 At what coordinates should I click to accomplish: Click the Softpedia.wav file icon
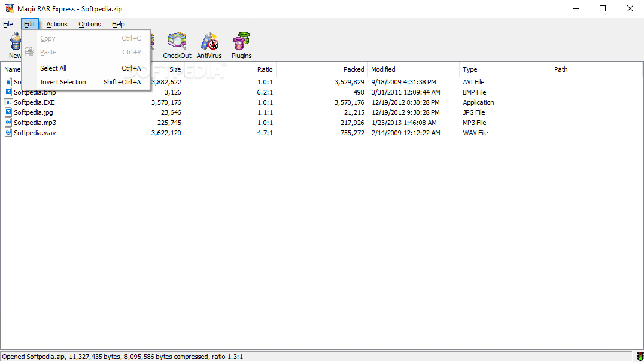coord(8,133)
